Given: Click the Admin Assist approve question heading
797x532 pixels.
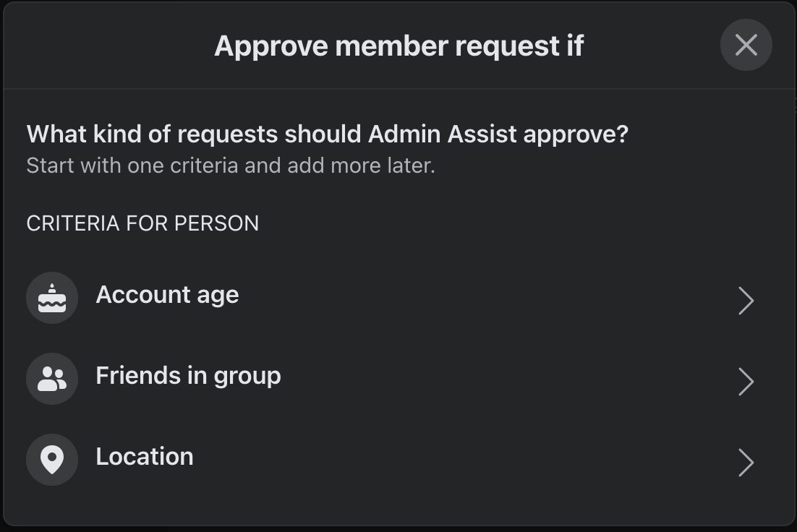Looking at the screenshot, I should point(327,134).
